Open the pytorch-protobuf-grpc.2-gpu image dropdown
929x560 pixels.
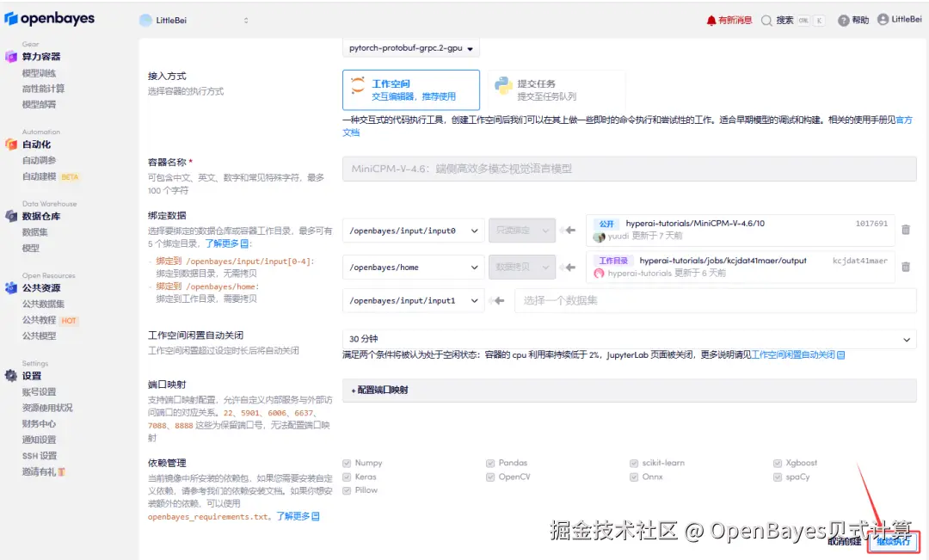coord(410,48)
